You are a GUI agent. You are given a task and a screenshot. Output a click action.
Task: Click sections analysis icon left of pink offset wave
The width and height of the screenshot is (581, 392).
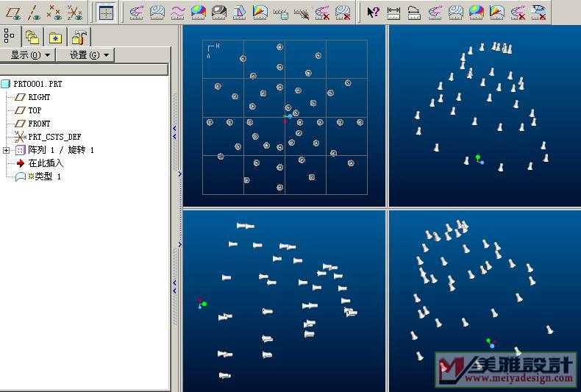[157, 13]
